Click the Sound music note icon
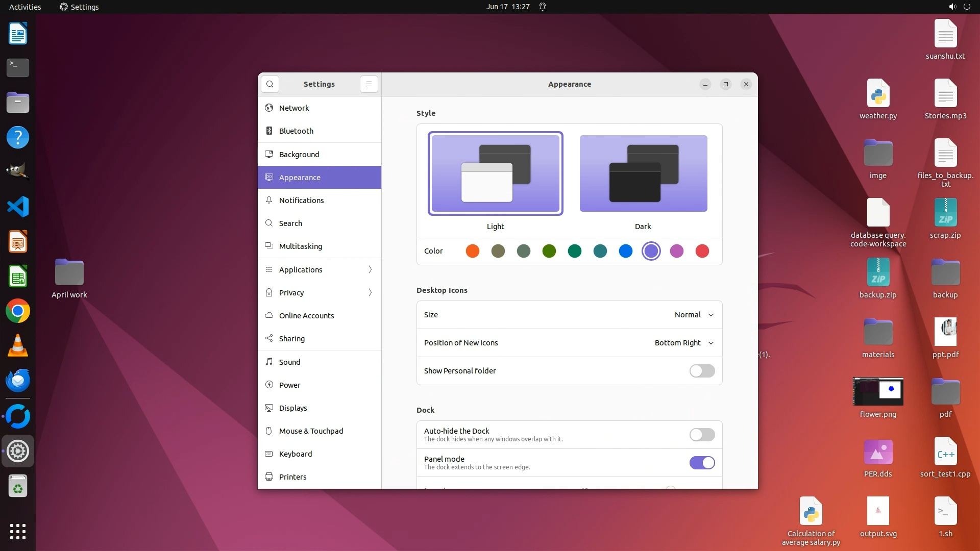 click(269, 362)
